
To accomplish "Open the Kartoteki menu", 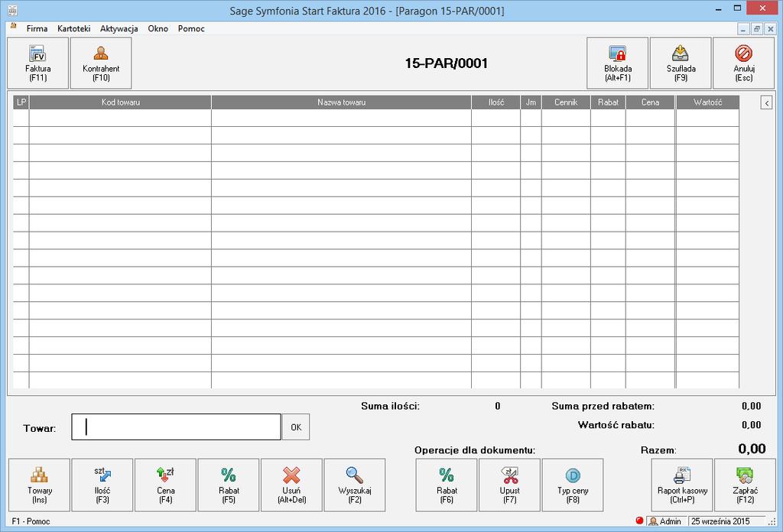I will [74, 28].
